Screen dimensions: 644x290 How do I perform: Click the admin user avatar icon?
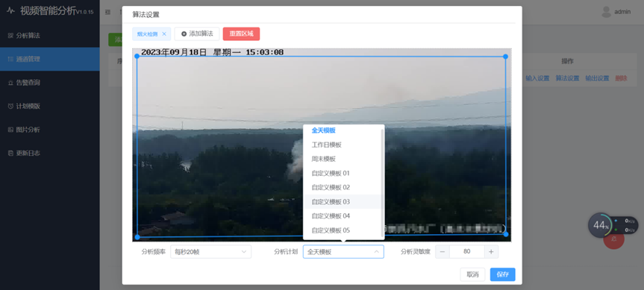(x=606, y=12)
